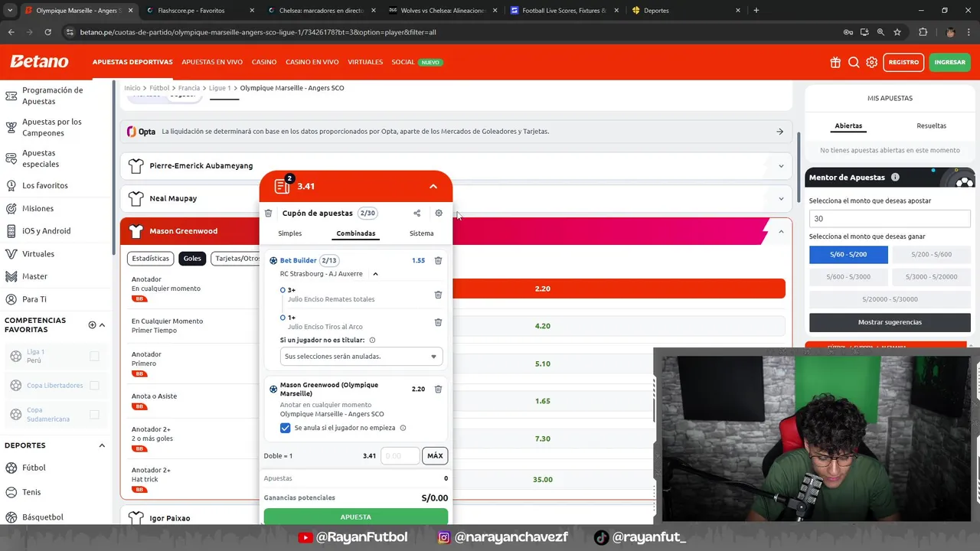Toggle Liga 1 Perú favorite checkbox

[x=94, y=356]
